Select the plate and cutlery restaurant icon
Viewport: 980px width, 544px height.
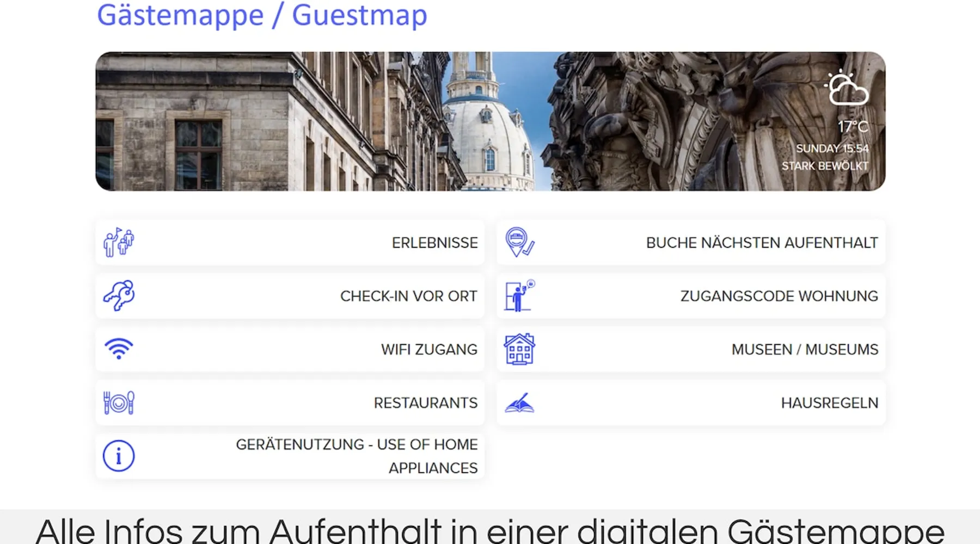tap(119, 403)
